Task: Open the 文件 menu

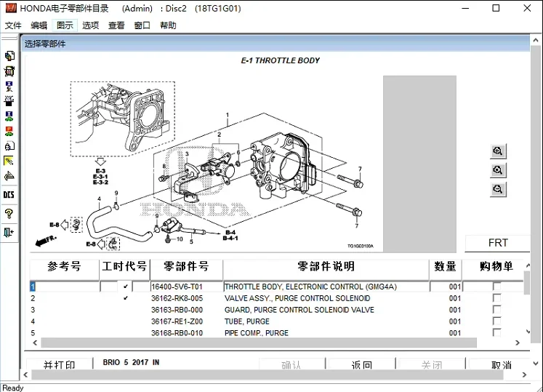Action: (x=13, y=25)
